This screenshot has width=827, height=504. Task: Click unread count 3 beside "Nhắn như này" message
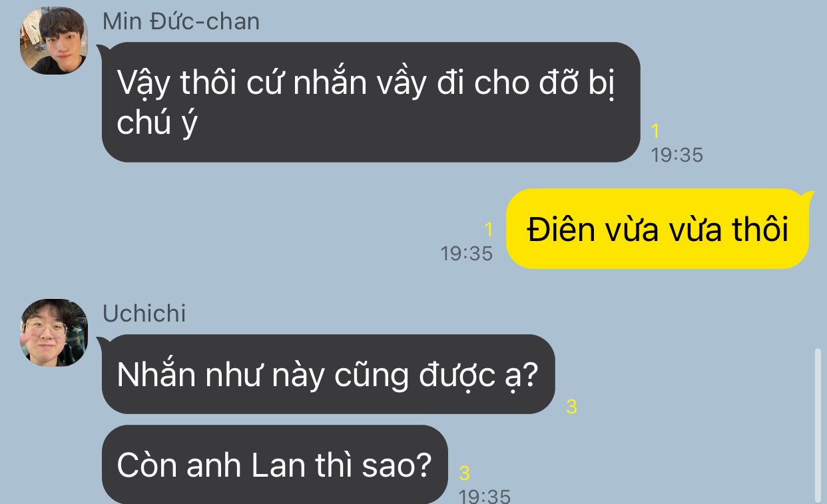pyautogui.click(x=571, y=407)
